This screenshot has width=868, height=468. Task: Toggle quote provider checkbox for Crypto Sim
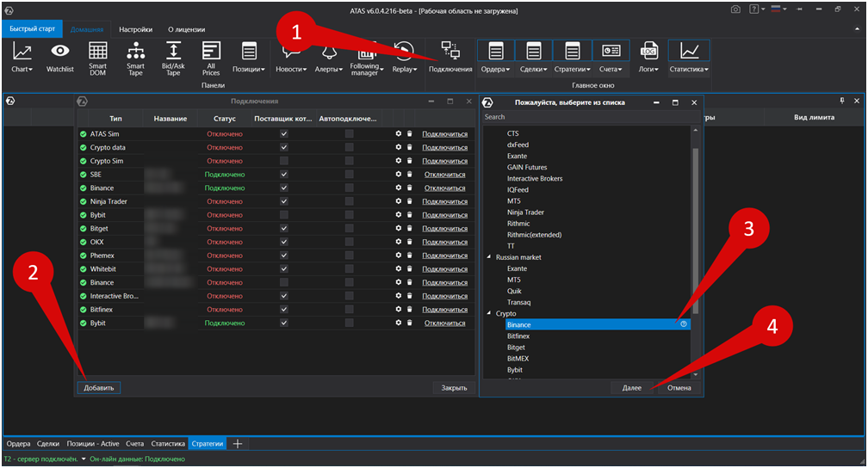(284, 160)
